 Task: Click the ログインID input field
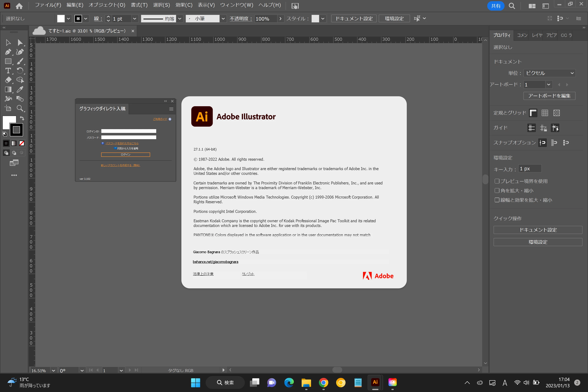tap(129, 131)
